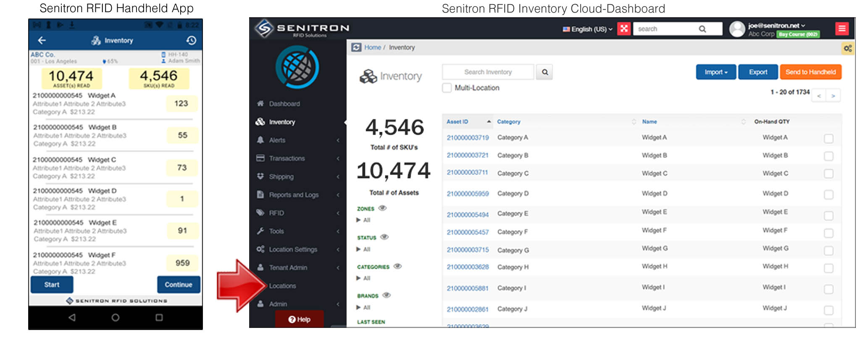Screen dimensions: 868x338
Task: Open the red hamburger menu icon
Action: click(x=842, y=29)
